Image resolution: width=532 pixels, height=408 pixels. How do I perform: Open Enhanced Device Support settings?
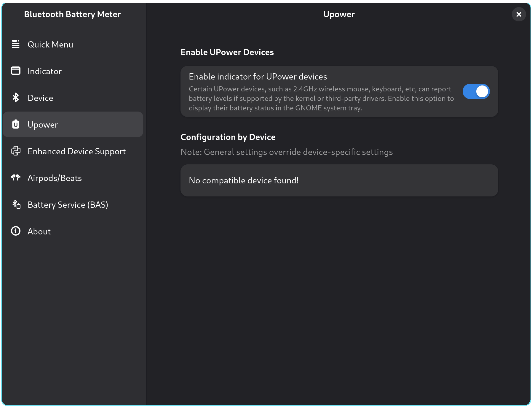pyautogui.click(x=73, y=151)
